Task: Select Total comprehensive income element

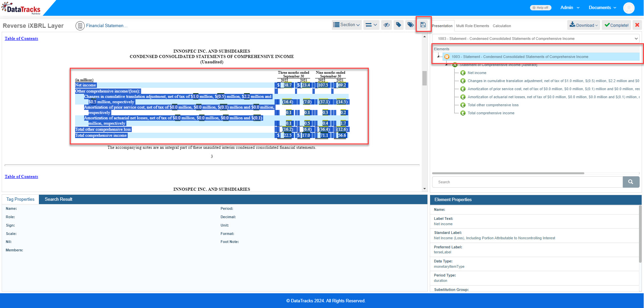Action: [x=491, y=113]
